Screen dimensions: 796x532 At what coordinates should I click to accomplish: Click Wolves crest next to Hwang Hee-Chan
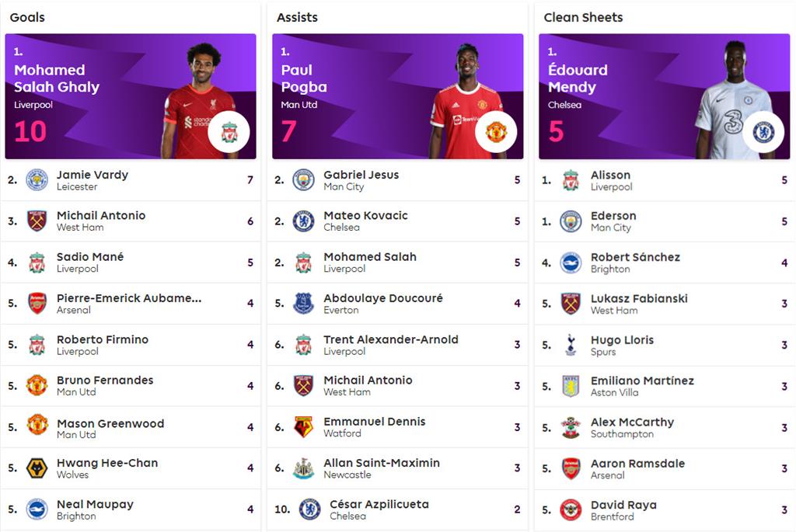pos(37,468)
